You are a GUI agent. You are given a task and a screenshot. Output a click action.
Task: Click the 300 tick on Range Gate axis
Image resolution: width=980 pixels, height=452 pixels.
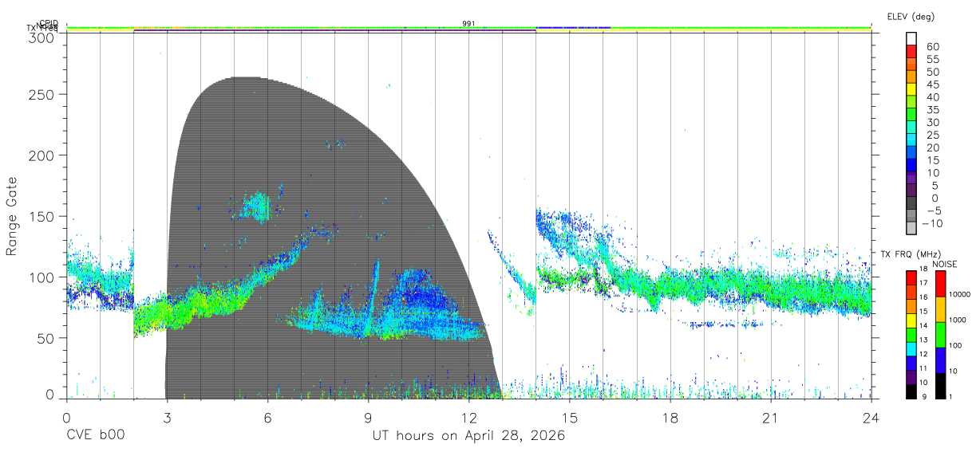pyautogui.click(x=42, y=37)
